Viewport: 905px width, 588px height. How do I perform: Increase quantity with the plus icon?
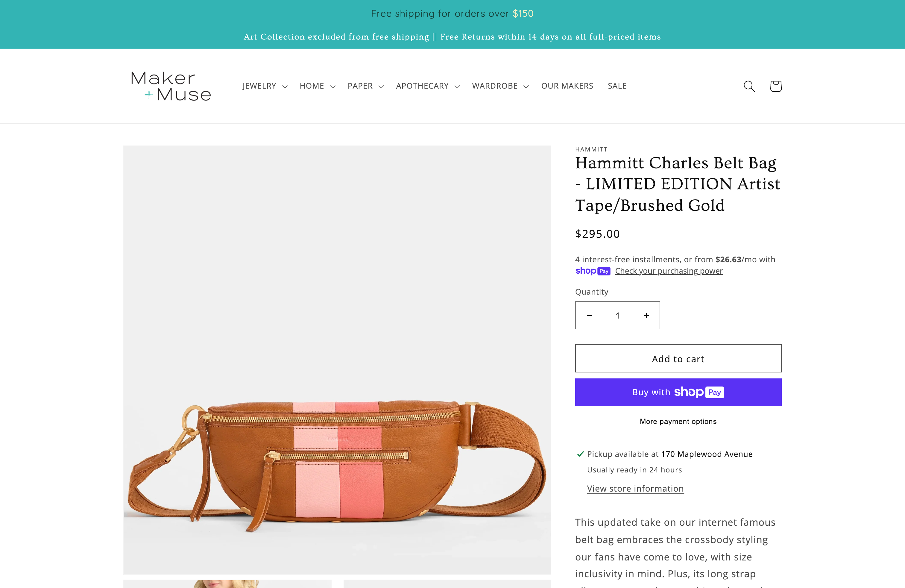pyautogui.click(x=646, y=316)
